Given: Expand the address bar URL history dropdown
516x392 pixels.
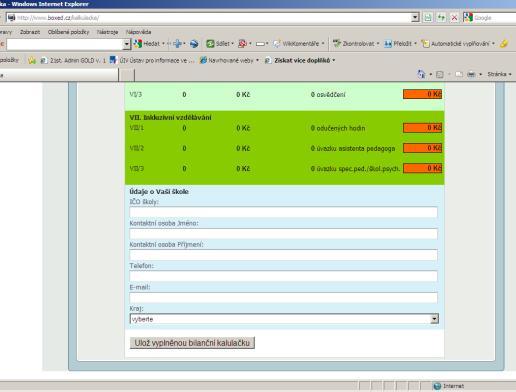Looking at the screenshot, I should click(415, 17).
